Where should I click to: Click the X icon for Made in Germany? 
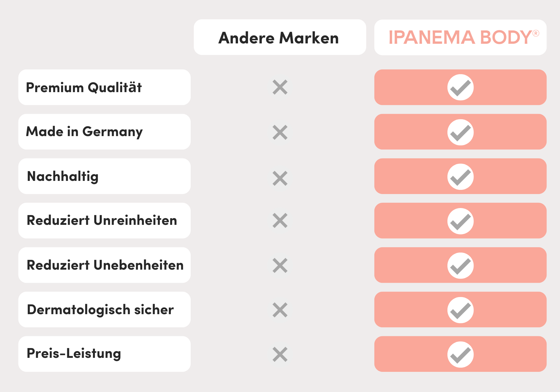coord(280,132)
